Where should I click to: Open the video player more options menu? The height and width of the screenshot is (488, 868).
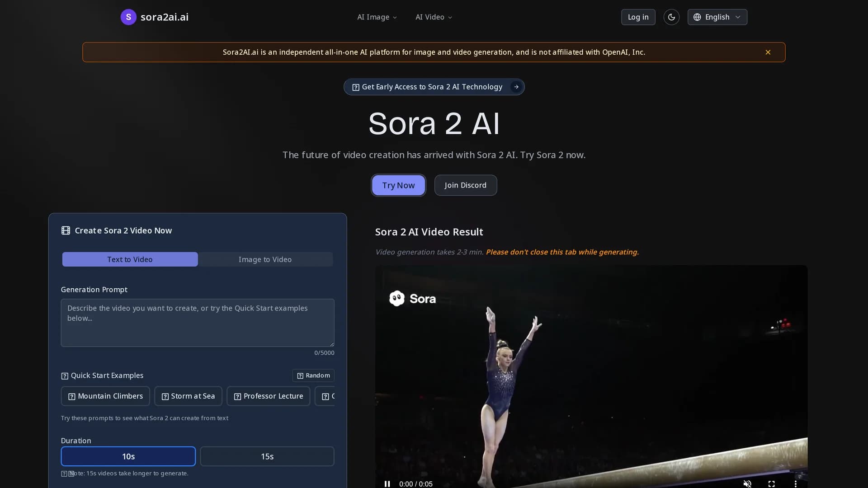(795, 484)
